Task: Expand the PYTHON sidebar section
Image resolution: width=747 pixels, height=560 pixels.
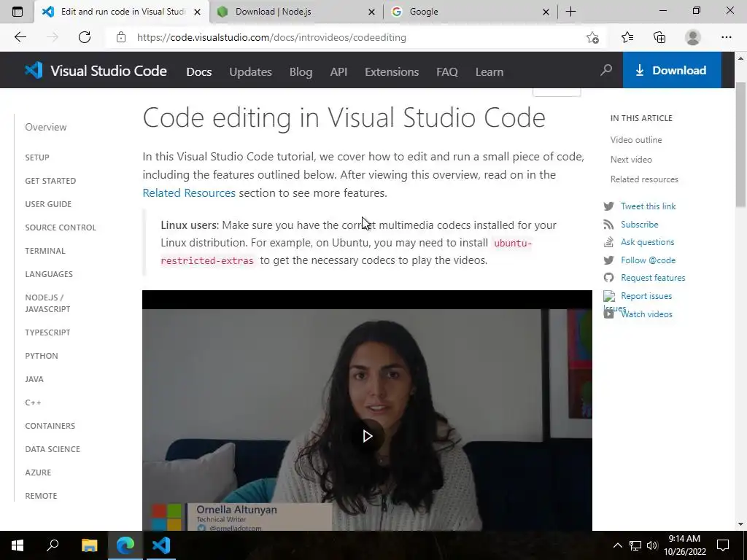Action: [x=42, y=356]
